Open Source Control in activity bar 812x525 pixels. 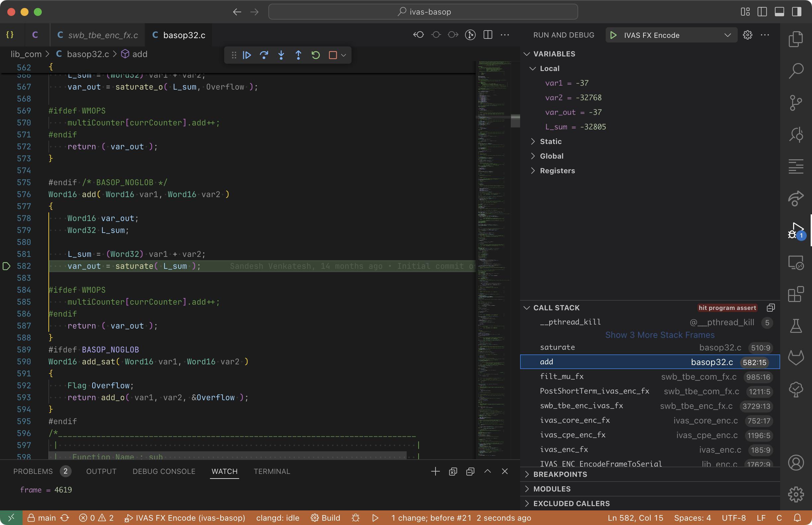[x=796, y=103]
